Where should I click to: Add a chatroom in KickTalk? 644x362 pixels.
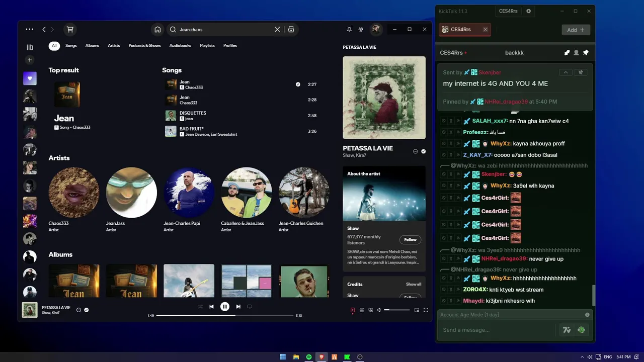(576, 30)
